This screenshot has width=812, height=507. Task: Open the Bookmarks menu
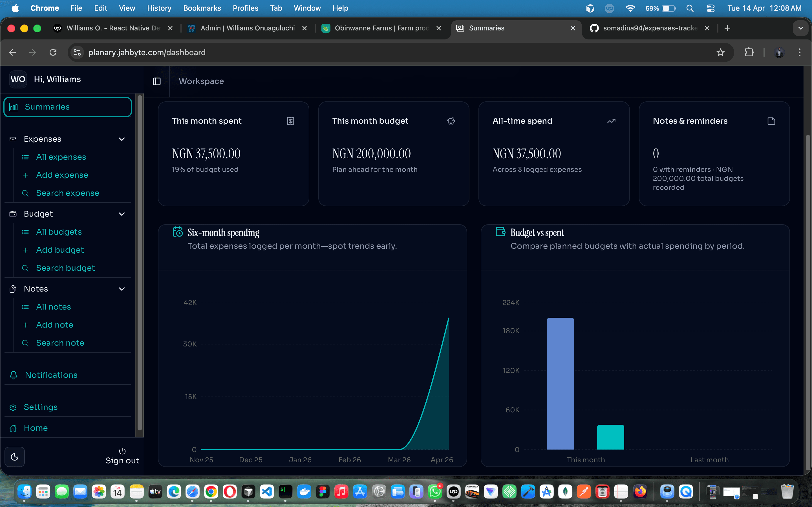202,8
